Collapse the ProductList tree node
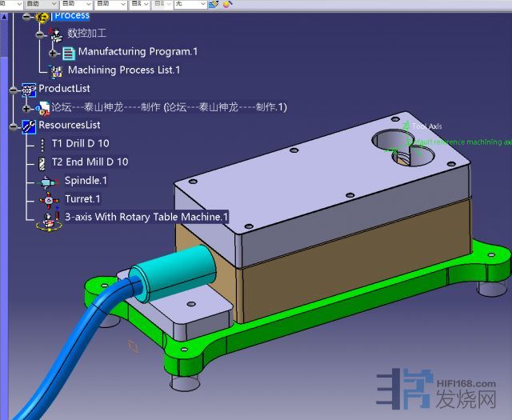The height and width of the screenshot is (420, 512). [14, 90]
